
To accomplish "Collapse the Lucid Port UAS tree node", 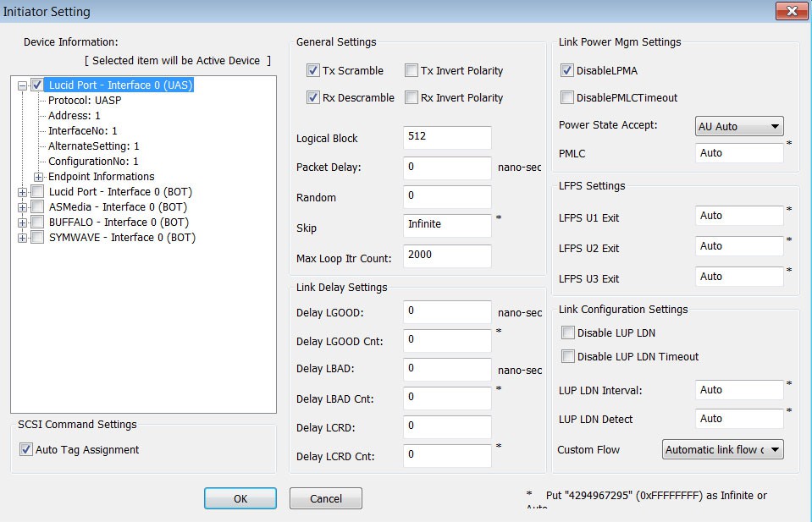I will 22,85.
